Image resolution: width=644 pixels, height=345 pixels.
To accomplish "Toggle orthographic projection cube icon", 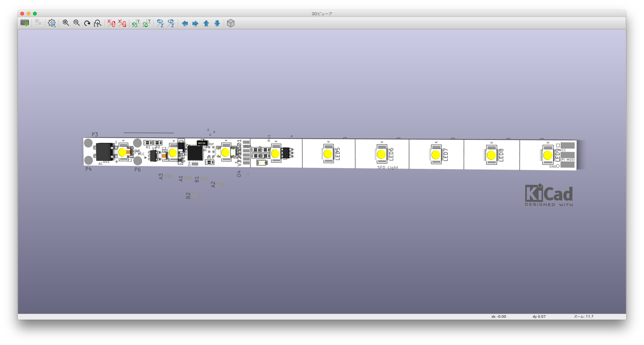I will point(231,23).
